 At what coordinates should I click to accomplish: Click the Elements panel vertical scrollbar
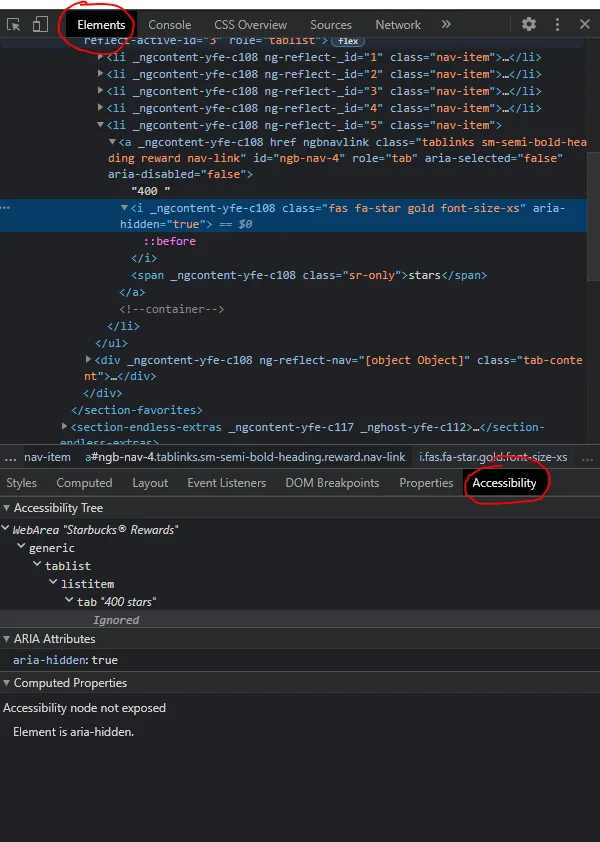pyautogui.click(x=593, y=217)
